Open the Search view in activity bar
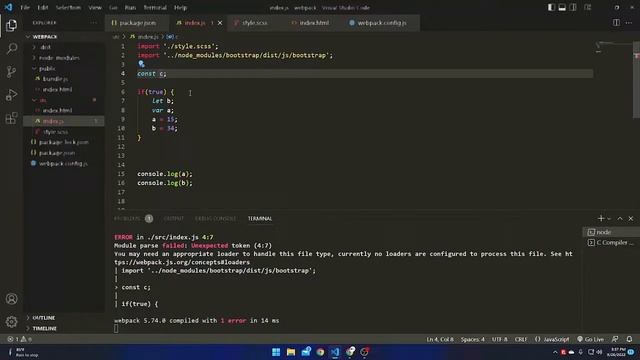The height and width of the screenshot is (360, 640). coord(11,49)
